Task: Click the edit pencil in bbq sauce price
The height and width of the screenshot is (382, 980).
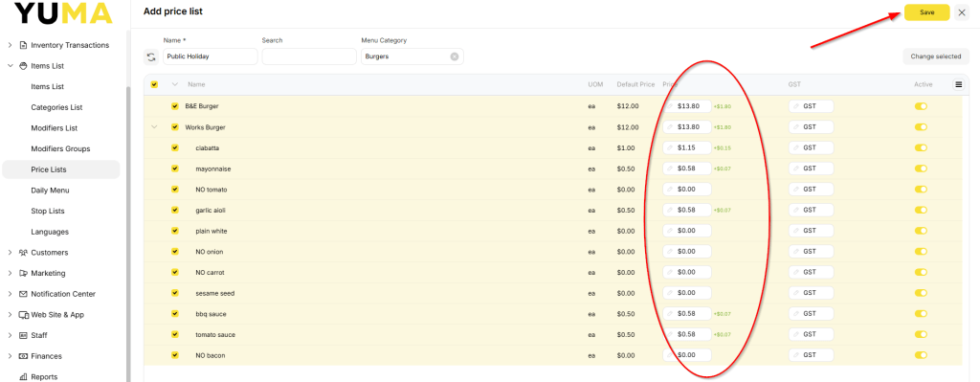Action: pos(670,313)
